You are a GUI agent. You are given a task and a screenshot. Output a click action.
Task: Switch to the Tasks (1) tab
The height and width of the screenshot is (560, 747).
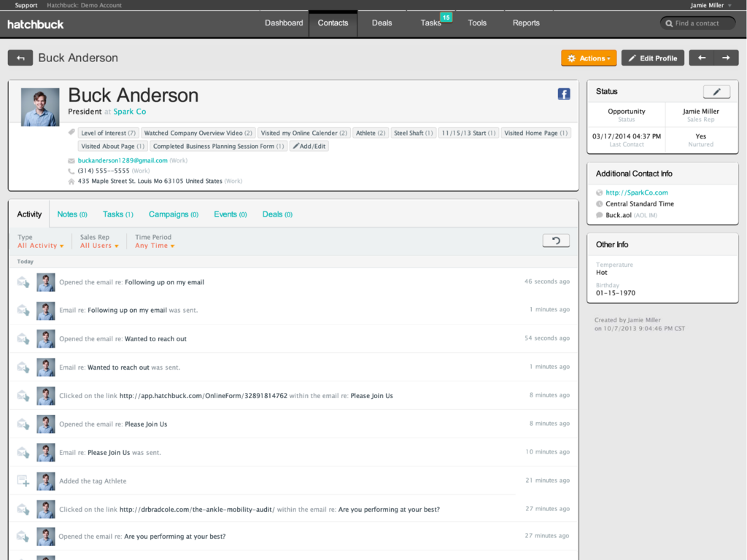click(117, 214)
